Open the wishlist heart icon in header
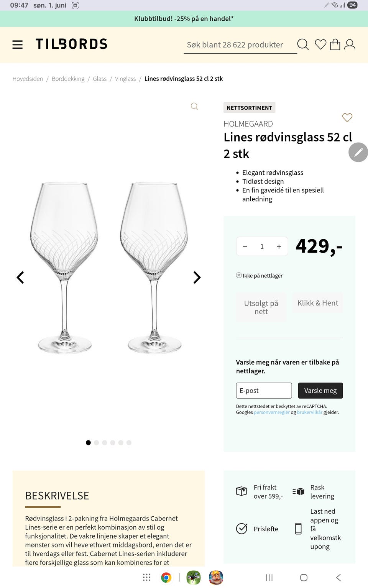 pos(321,44)
